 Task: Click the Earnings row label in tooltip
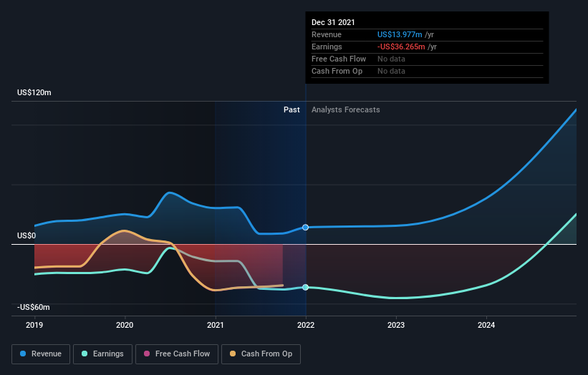click(327, 47)
